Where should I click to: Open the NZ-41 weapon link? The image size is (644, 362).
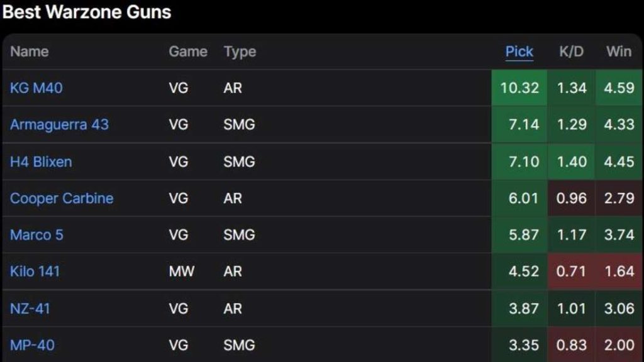30,308
